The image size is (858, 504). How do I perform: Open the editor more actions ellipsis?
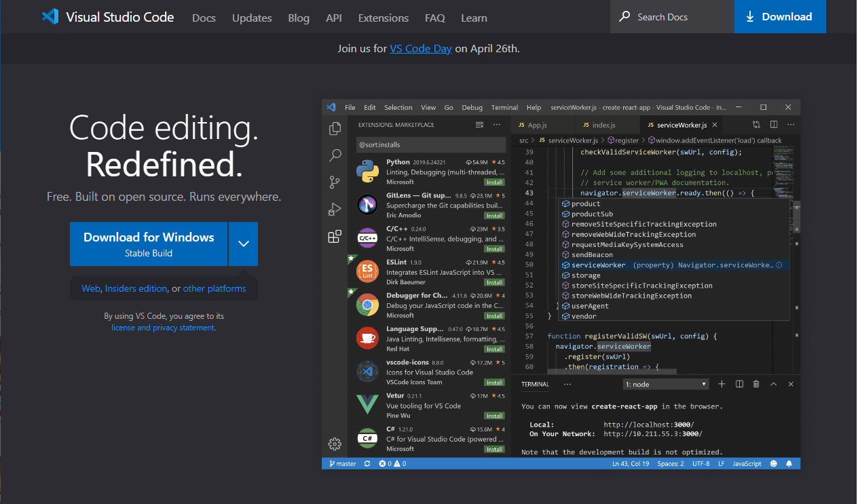(789, 125)
